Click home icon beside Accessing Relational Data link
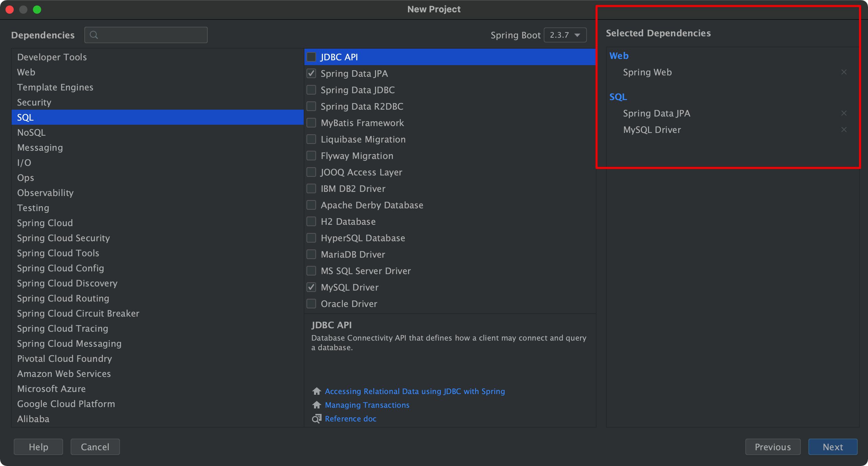The image size is (868, 466). click(316, 391)
